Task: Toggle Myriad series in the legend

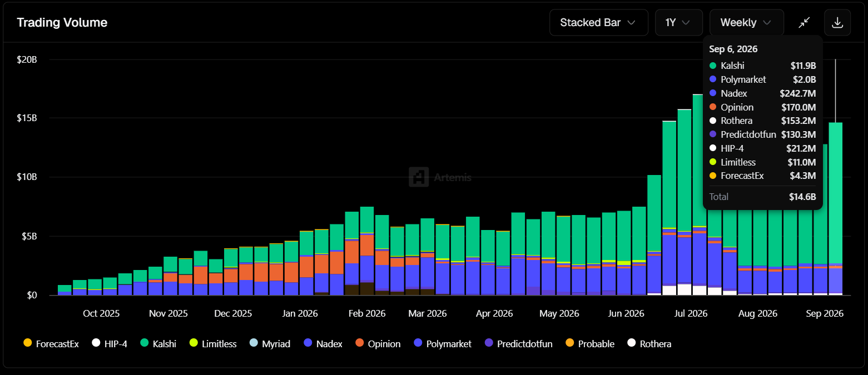Action: click(270, 344)
